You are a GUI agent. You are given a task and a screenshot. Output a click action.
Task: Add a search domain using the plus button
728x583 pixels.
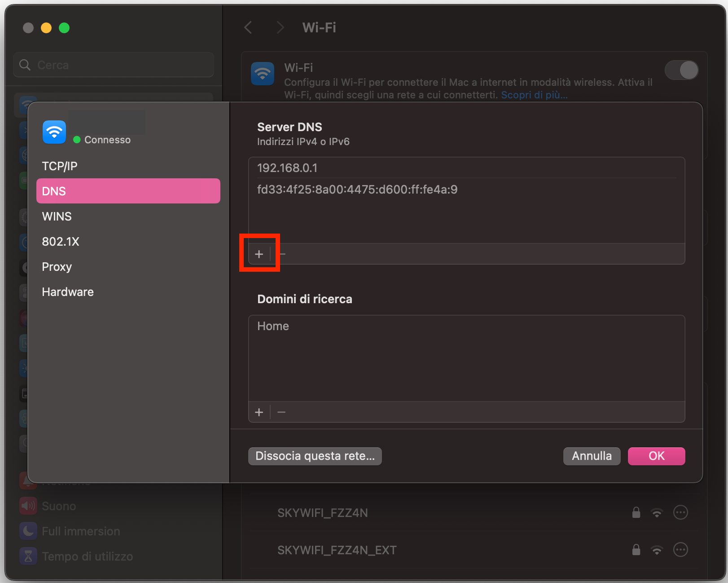click(x=259, y=412)
